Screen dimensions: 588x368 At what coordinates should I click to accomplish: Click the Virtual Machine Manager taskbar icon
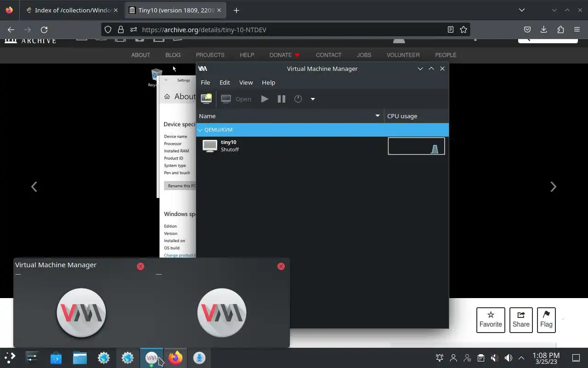pyautogui.click(x=152, y=357)
